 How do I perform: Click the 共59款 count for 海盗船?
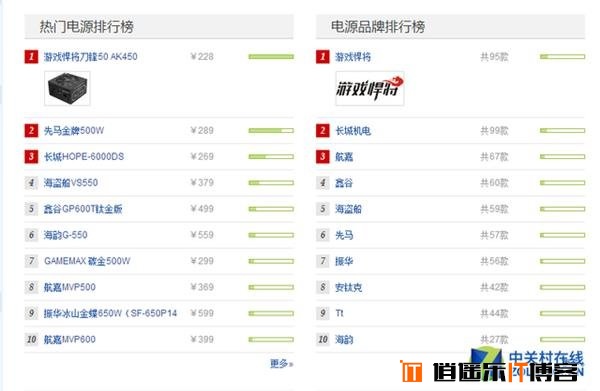pyautogui.click(x=494, y=209)
